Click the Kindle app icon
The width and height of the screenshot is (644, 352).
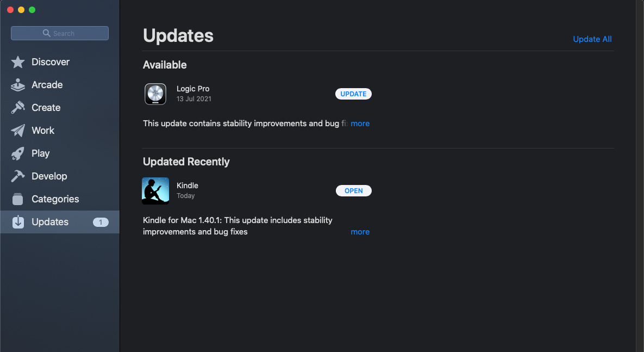coord(155,190)
